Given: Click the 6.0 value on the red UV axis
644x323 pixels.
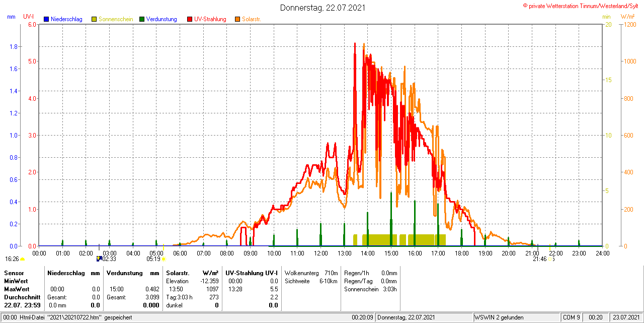Looking at the screenshot, I should click(33, 25).
